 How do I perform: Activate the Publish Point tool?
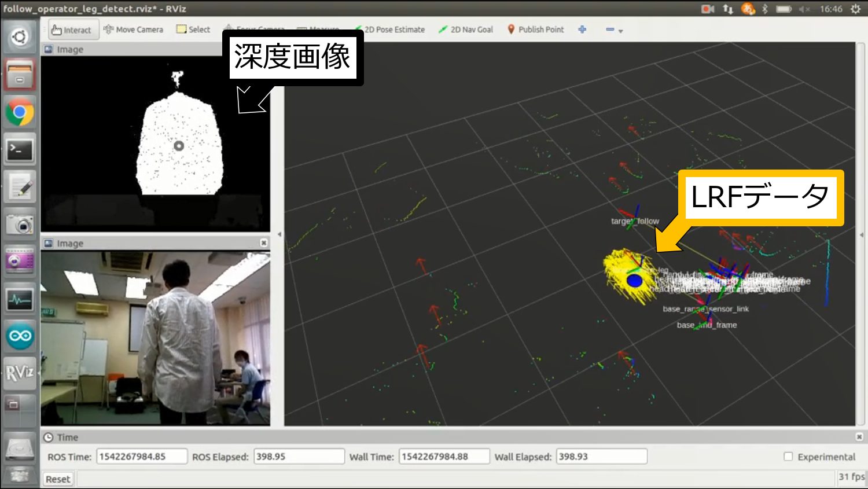[x=535, y=30]
